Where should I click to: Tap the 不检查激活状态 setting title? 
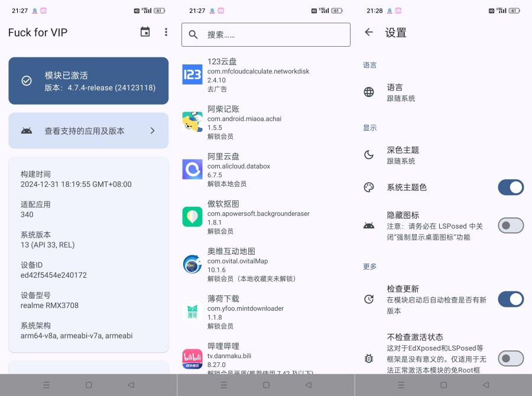[x=415, y=337]
